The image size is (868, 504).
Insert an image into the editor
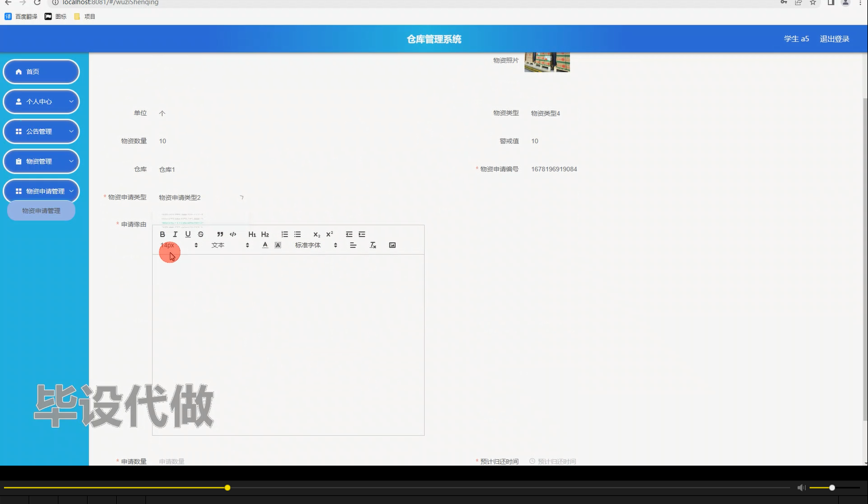click(x=392, y=245)
